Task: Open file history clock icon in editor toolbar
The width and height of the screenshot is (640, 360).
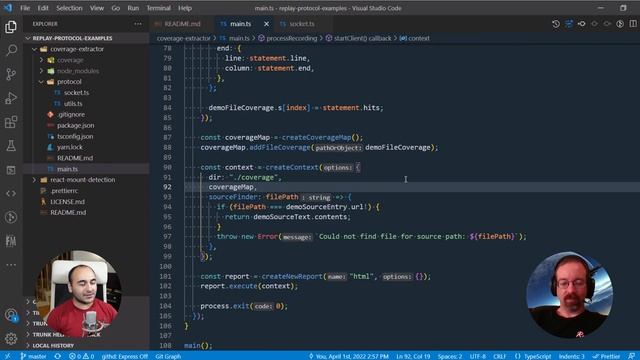Action: [x=556, y=24]
